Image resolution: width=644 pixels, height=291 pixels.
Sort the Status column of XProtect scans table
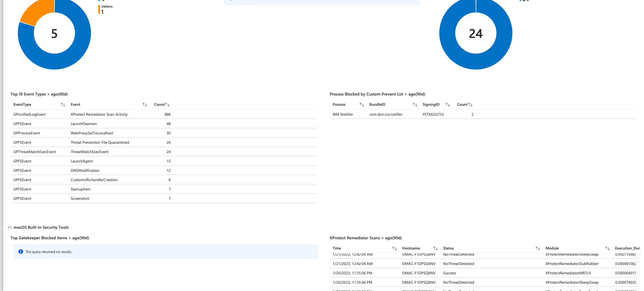point(538,248)
